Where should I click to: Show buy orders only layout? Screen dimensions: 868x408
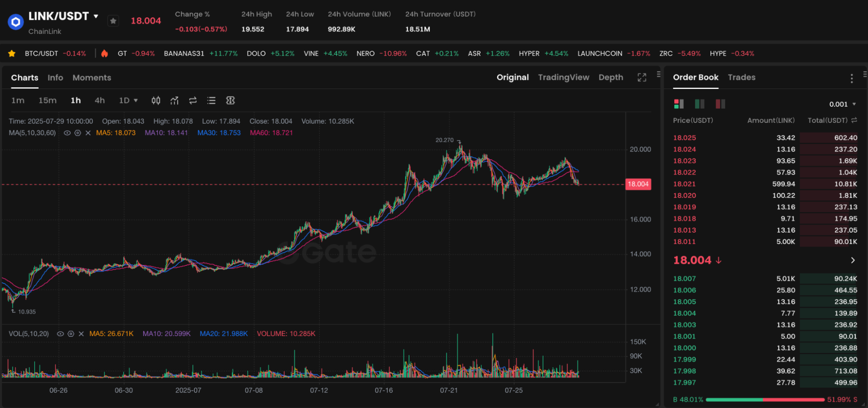pos(700,104)
